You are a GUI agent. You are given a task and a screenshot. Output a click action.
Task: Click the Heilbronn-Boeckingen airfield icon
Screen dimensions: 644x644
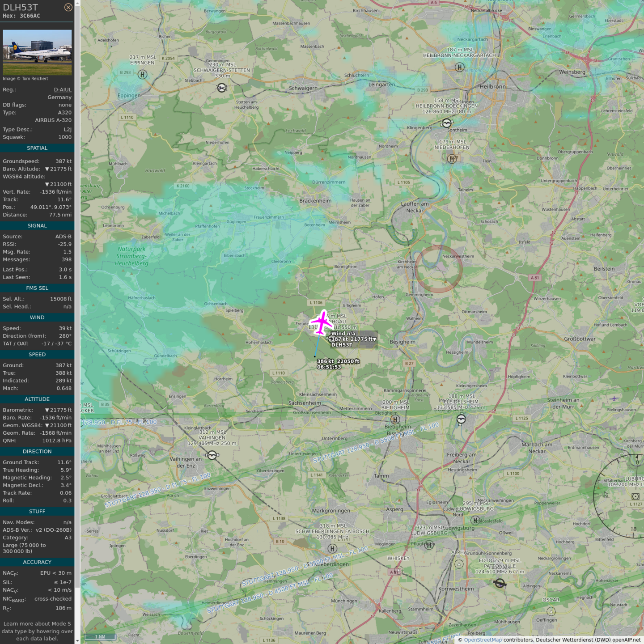point(447,123)
